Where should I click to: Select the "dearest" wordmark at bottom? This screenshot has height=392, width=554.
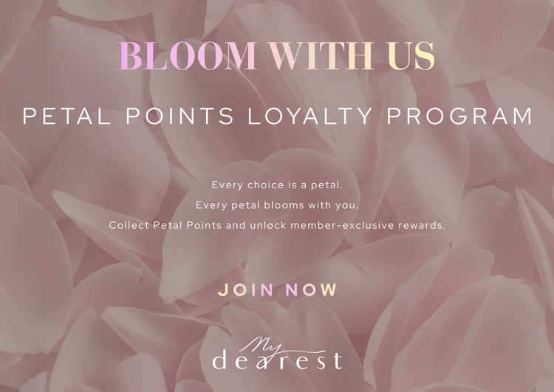click(277, 361)
